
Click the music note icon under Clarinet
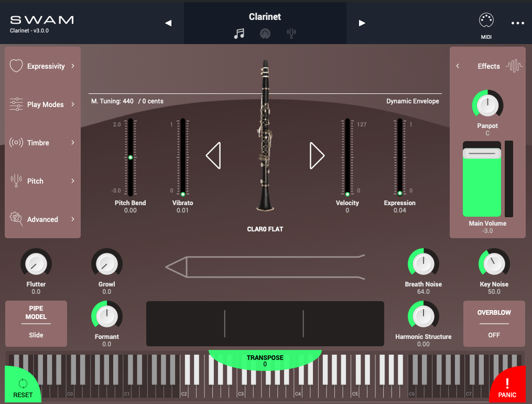tap(239, 34)
